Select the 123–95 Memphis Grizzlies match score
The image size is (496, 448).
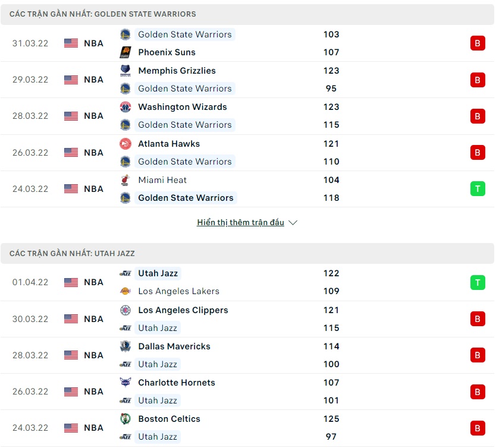click(331, 80)
